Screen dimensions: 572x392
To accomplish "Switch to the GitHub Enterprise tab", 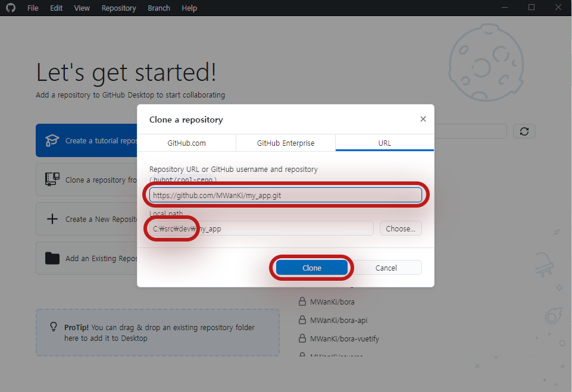I will [x=286, y=143].
